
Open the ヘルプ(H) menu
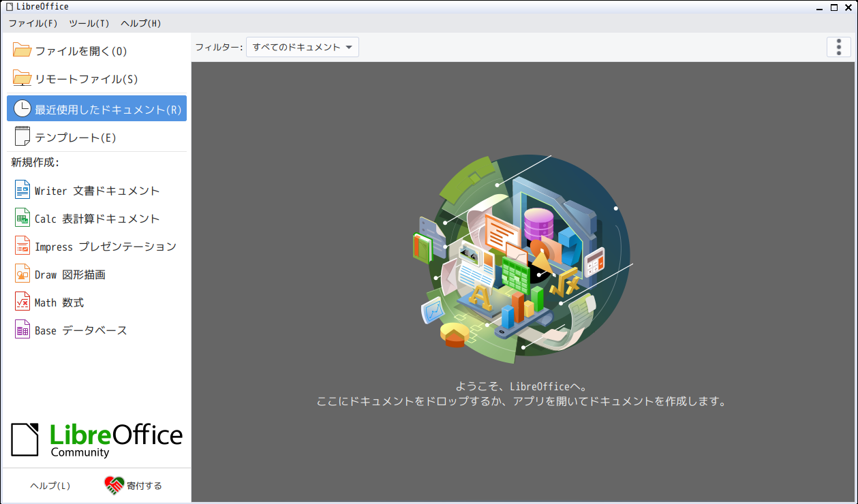point(141,23)
